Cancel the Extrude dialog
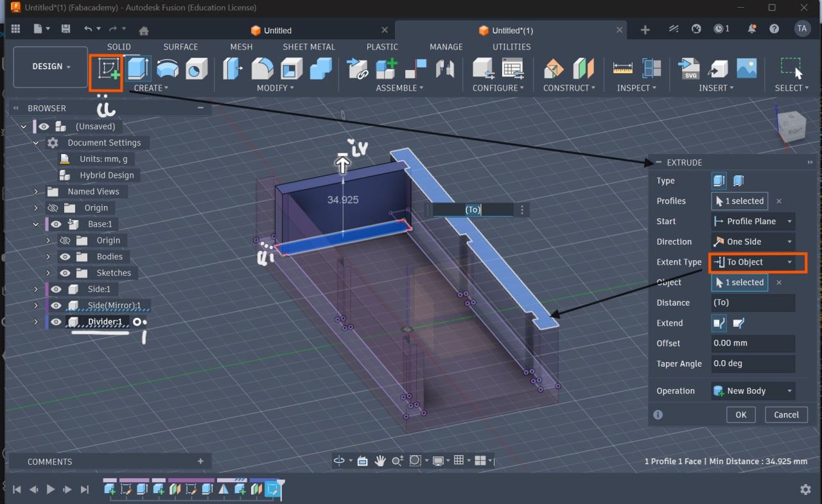 (786, 415)
